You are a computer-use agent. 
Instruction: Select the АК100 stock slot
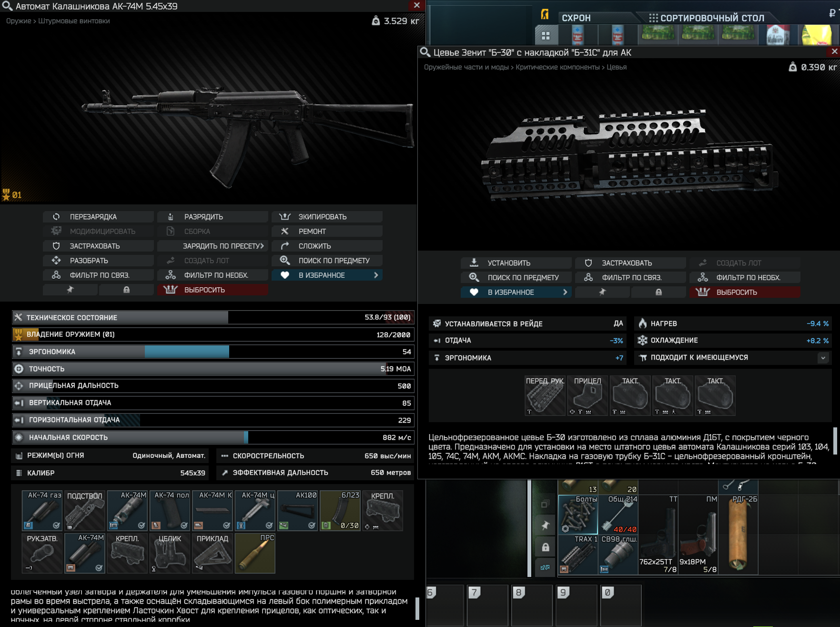pos(298,510)
